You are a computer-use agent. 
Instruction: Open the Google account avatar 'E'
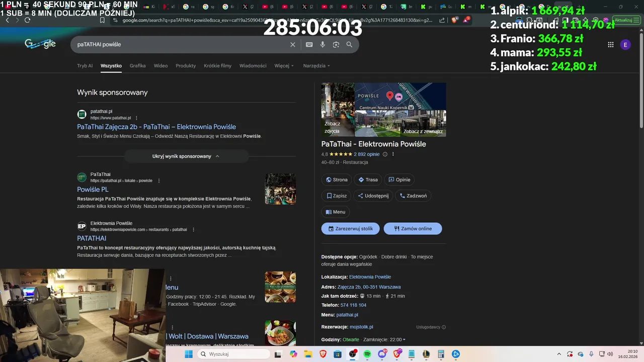625,45
